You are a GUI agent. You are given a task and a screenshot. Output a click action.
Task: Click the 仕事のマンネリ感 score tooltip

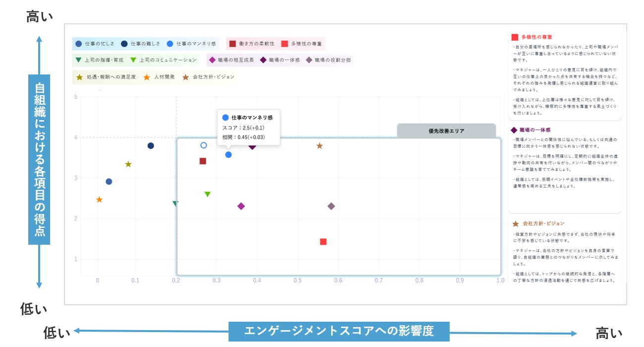coord(248,128)
